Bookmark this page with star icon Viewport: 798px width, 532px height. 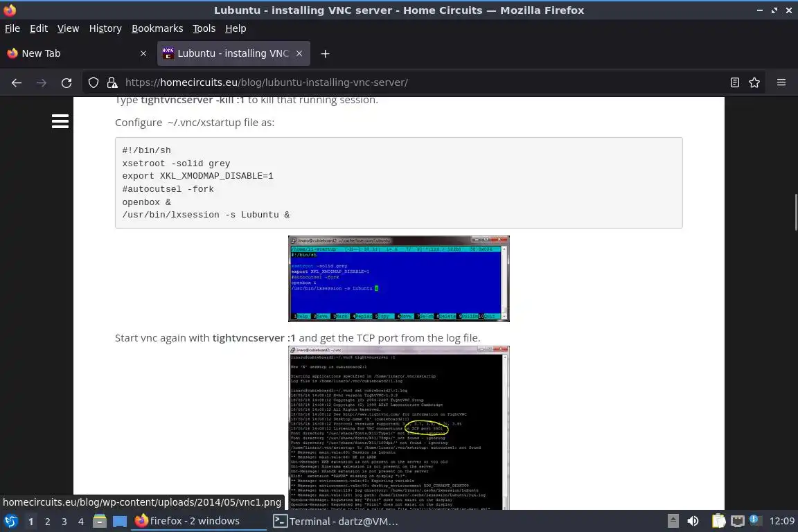pos(754,82)
